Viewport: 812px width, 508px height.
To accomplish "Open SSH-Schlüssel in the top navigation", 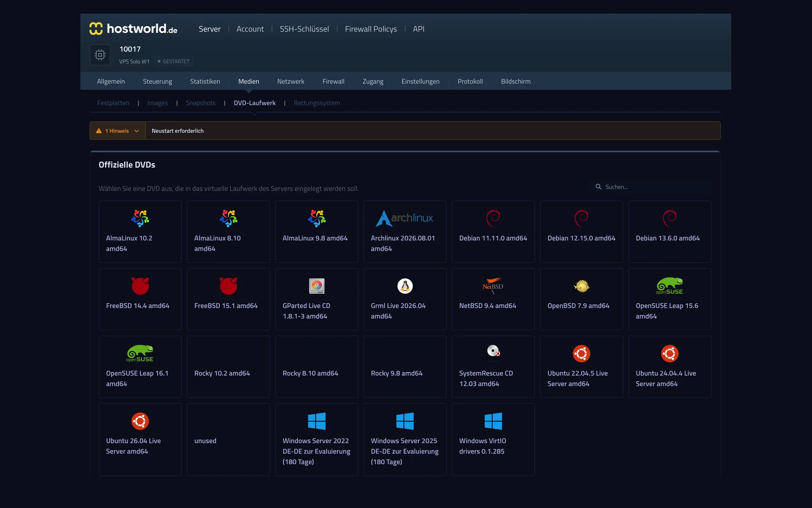I will tap(304, 29).
